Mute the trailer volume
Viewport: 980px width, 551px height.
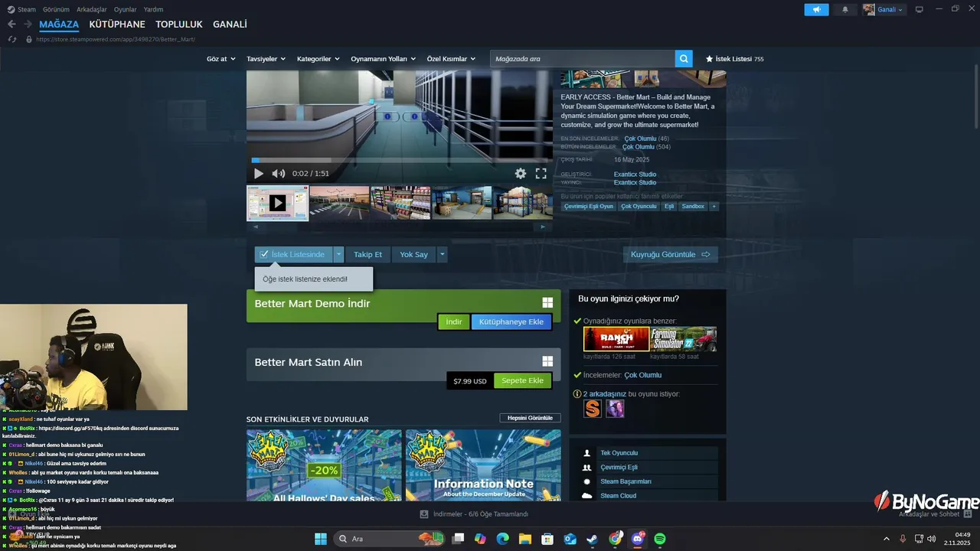click(279, 174)
